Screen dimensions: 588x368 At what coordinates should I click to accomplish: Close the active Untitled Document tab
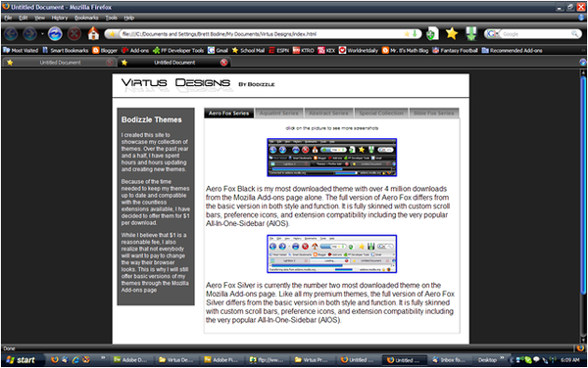pos(223,63)
